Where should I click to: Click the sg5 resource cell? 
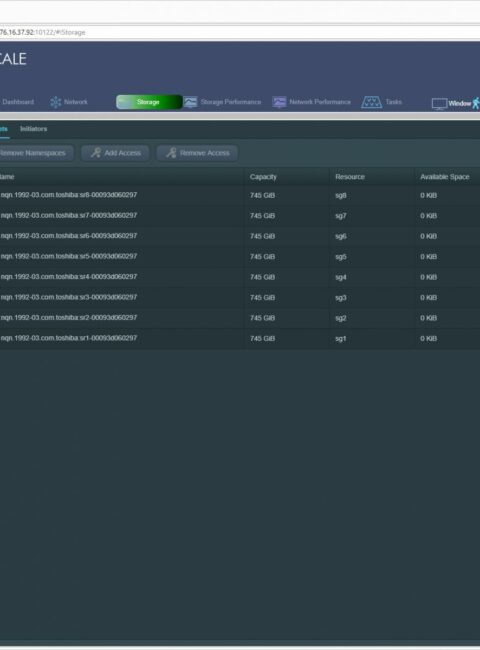click(x=341, y=257)
